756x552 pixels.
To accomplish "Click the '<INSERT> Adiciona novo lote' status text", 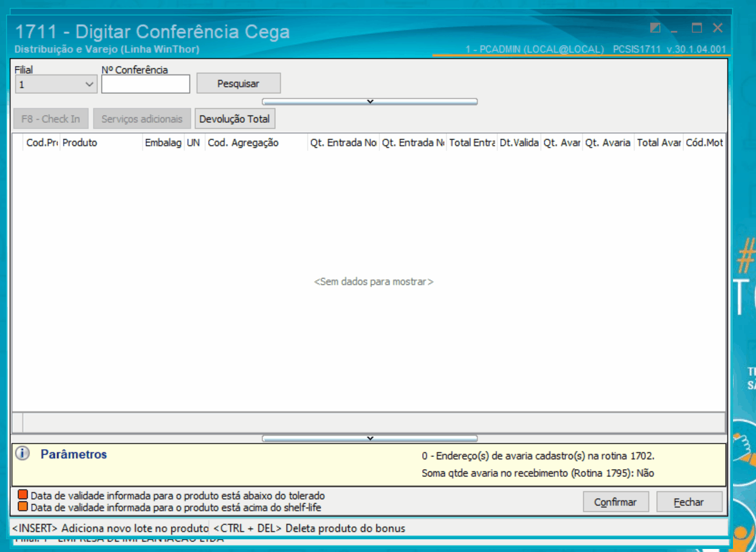I will pyautogui.click(x=110, y=528).
